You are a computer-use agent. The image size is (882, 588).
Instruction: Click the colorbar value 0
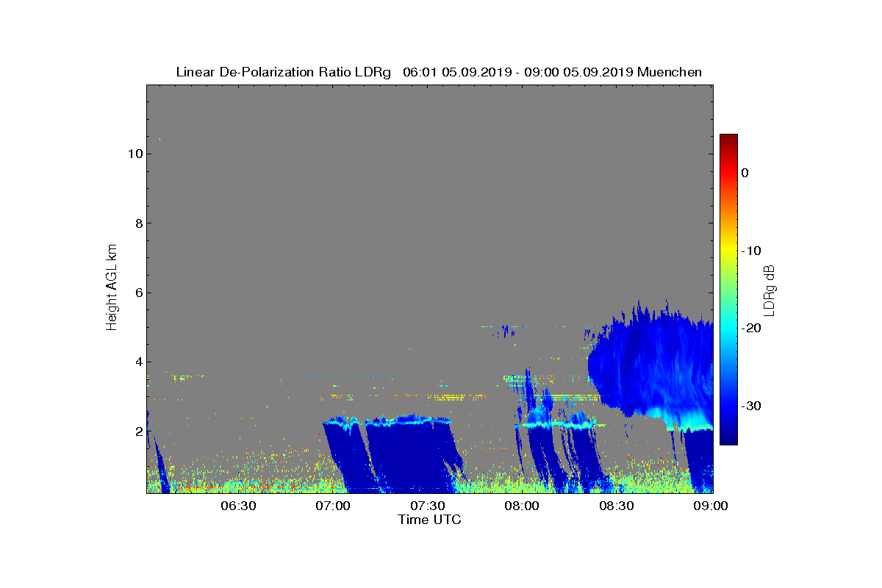click(745, 173)
